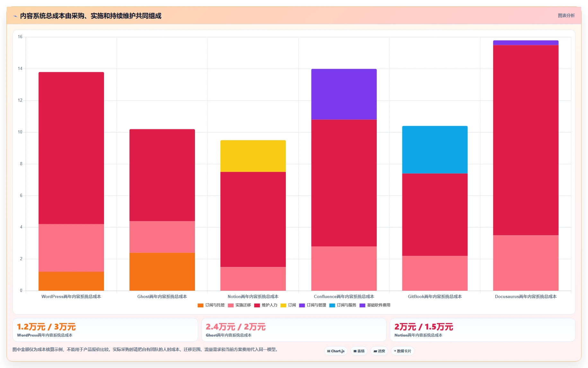The height and width of the screenshot is (368, 588).
Task: Select the pink segment of the Docusaurus bar
Action: tap(526, 263)
